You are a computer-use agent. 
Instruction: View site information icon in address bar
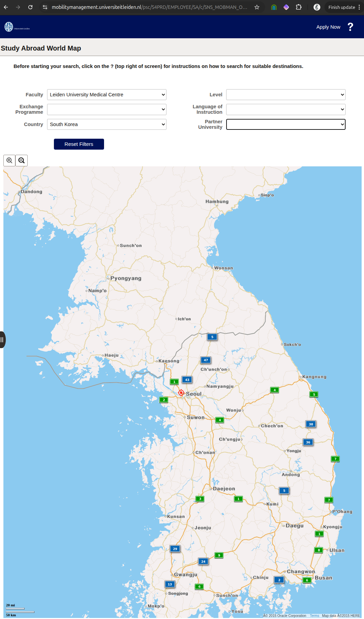coord(45,7)
